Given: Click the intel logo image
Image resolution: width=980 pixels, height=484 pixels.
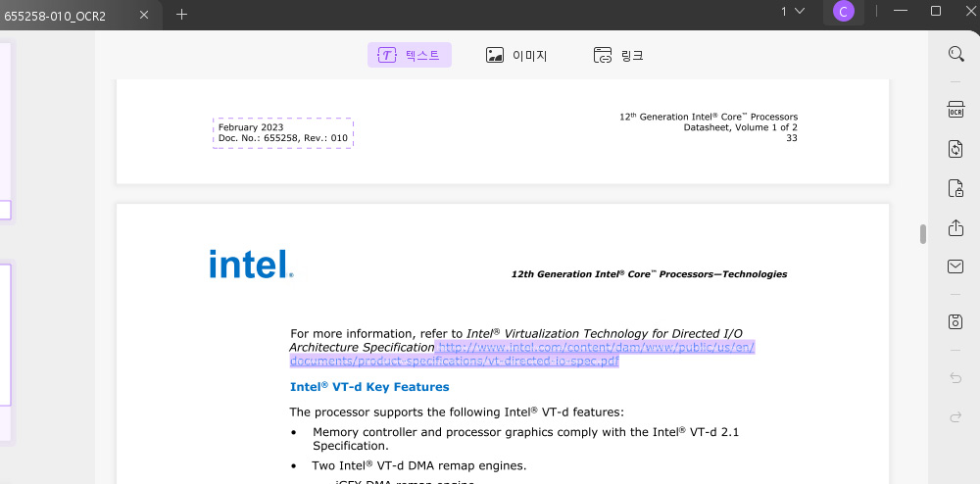Looking at the screenshot, I should click(251, 265).
